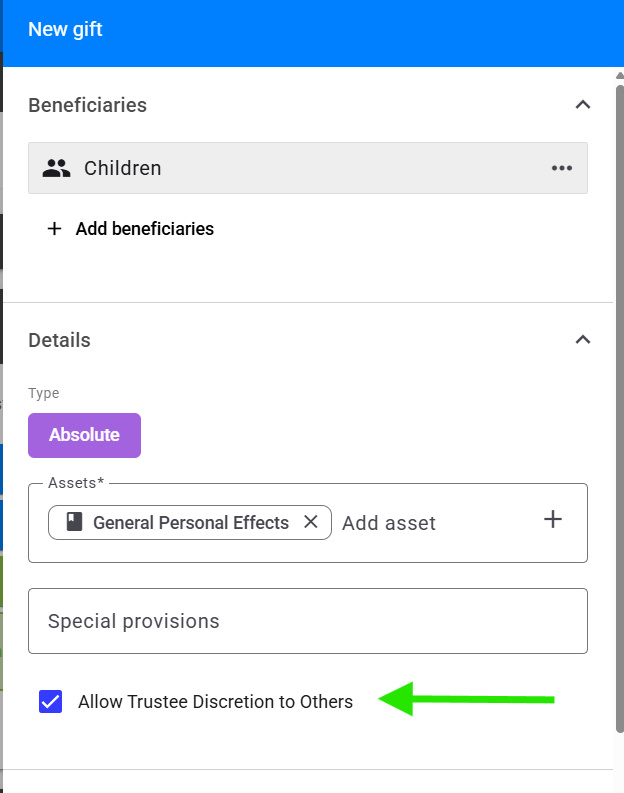Click the book icon in the asset chip
The height and width of the screenshot is (793, 624).
pyautogui.click(x=74, y=522)
